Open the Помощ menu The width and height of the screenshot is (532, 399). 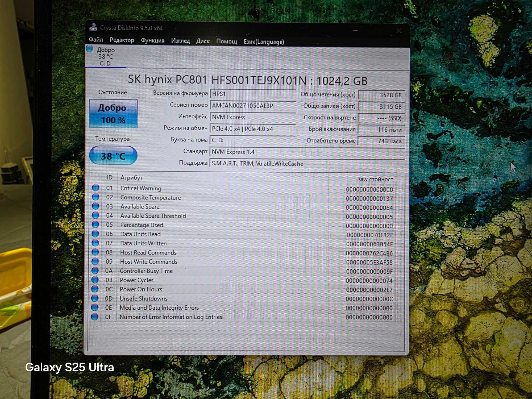coord(227,41)
